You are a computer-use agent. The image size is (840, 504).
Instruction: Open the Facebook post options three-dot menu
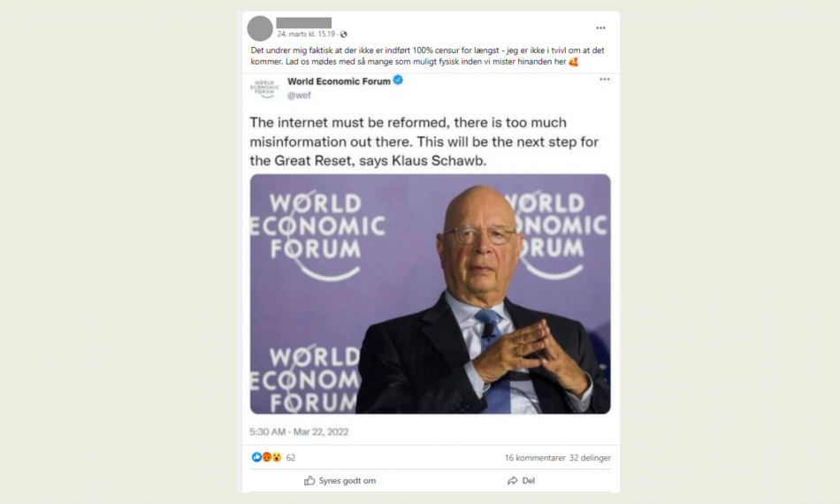coord(600,27)
